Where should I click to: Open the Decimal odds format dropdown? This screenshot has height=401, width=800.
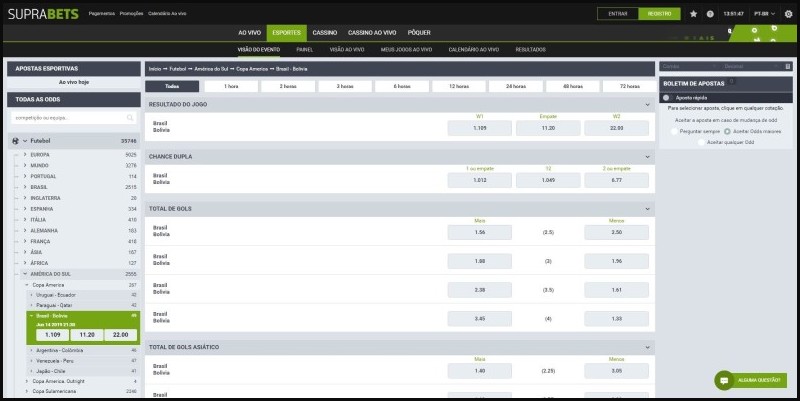click(x=750, y=66)
